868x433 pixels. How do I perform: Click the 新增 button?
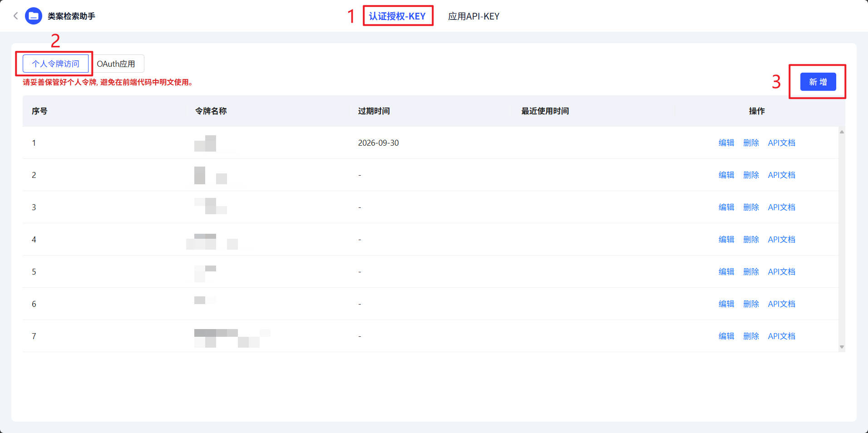click(818, 82)
